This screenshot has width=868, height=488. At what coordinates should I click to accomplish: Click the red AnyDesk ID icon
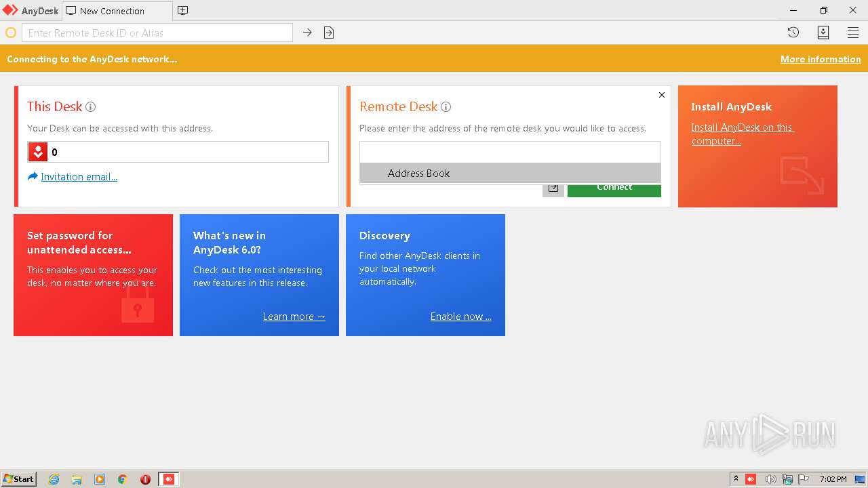[x=38, y=152]
